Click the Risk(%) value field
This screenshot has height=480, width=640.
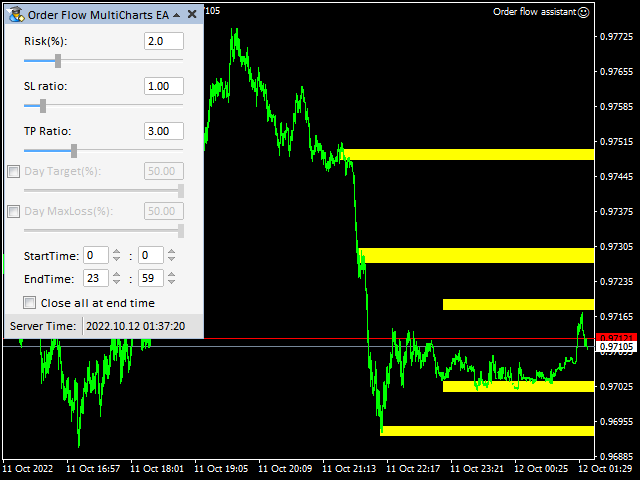pos(164,41)
